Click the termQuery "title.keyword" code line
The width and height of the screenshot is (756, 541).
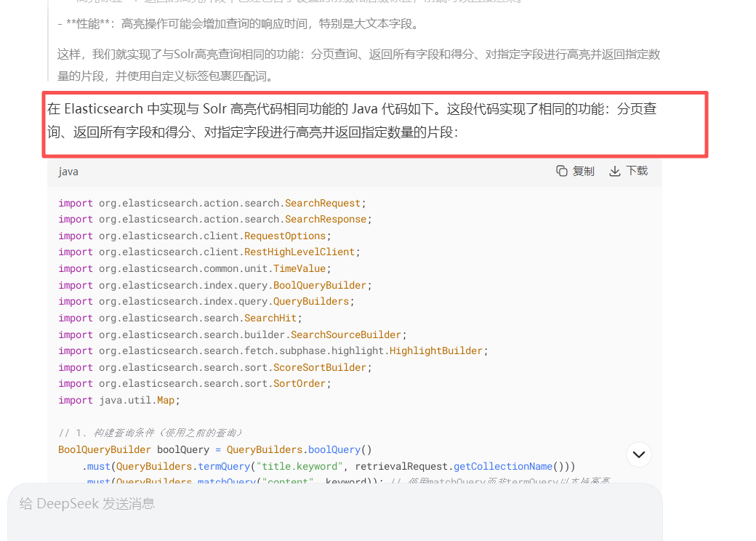click(x=329, y=467)
